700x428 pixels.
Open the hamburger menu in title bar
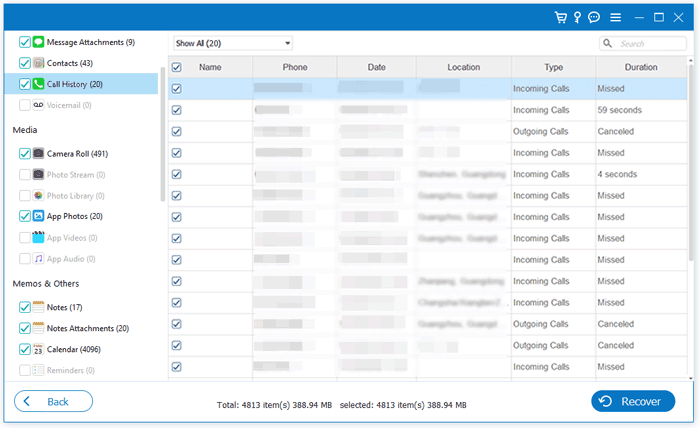tap(616, 17)
